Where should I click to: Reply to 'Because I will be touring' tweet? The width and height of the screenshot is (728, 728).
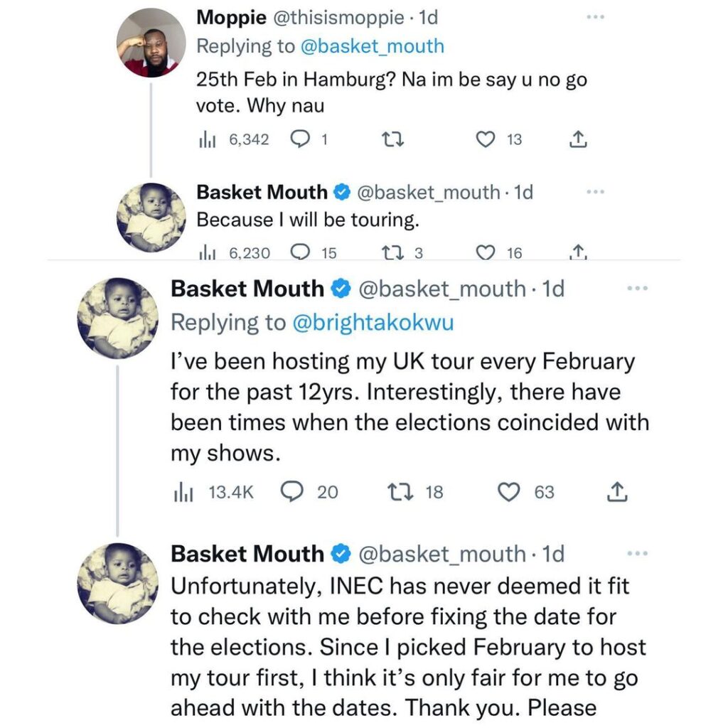tap(300, 253)
